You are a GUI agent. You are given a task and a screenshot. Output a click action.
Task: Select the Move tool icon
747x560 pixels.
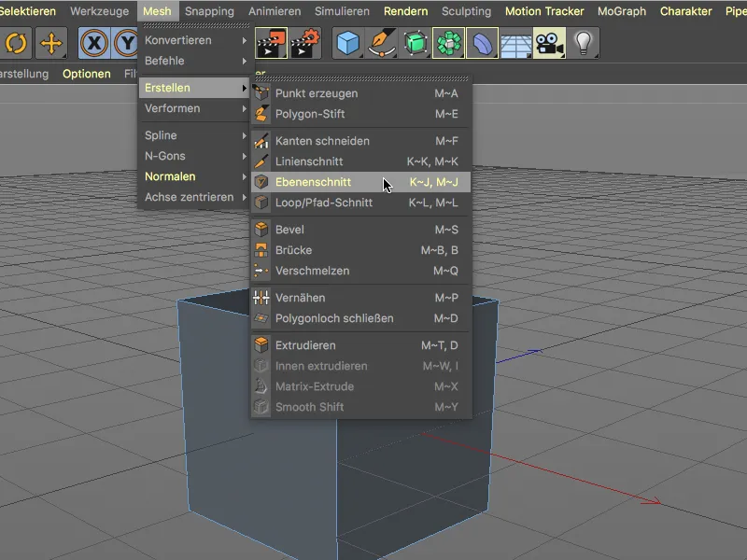click(51, 43)
